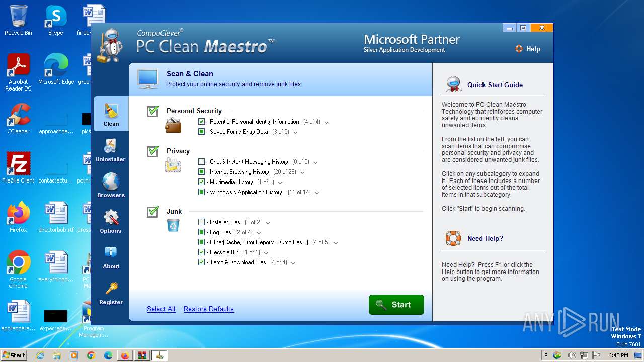The image size is (644, 362).
Task: Open directorbob.rtf desktop file
Action: pyautogui.click(x=56, y=217)
